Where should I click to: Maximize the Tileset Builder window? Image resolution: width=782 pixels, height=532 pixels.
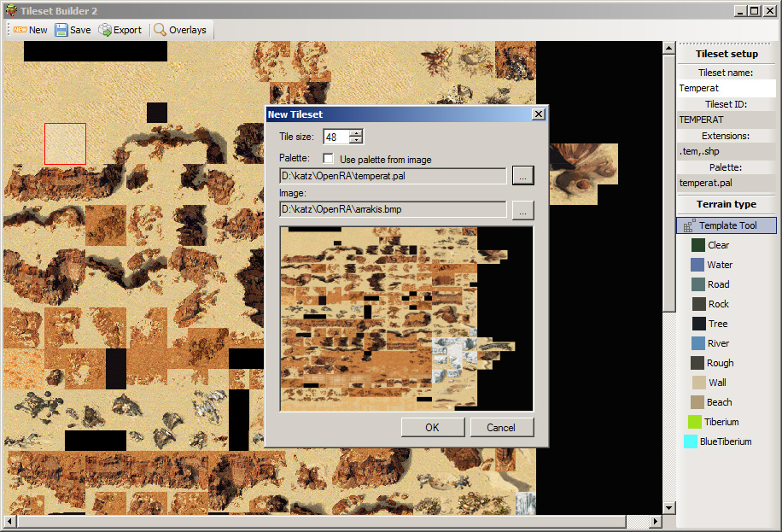click(x=755, y=10)
